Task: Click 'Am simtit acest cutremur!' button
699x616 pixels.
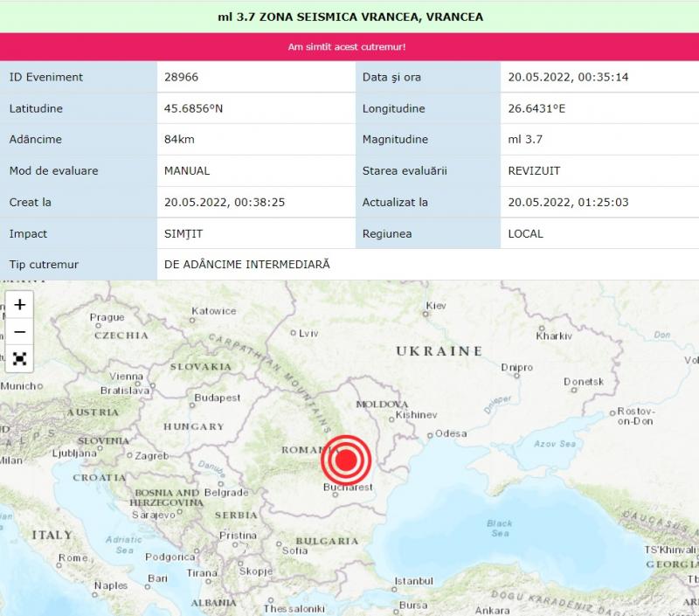Action: coord(347,47)
